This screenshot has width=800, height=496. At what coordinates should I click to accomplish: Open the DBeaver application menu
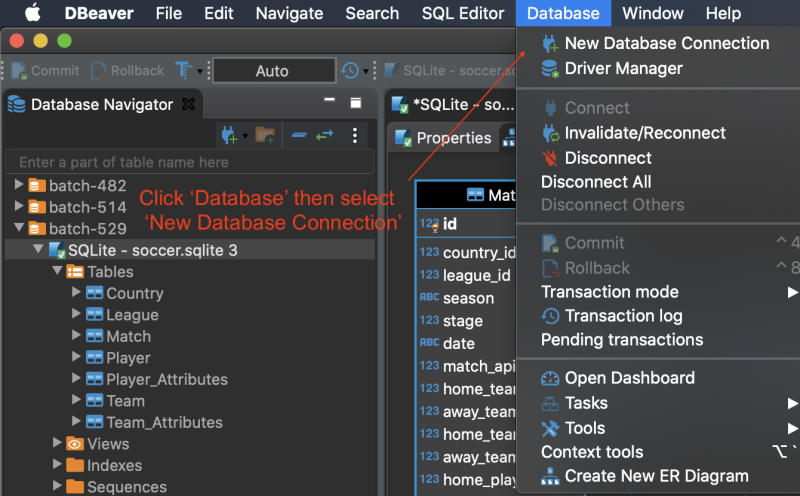pyautogui.click(x=99, y=13)
